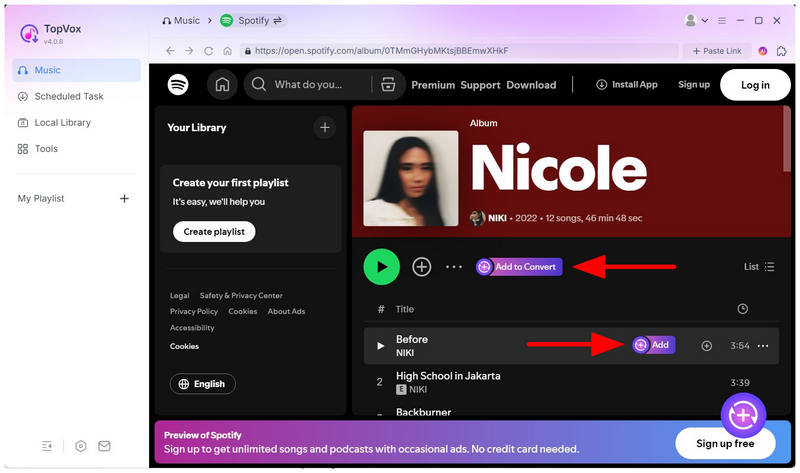This screenshot has height=473, width=800.
Task: Click the duration clock column header
Action: 743,309
